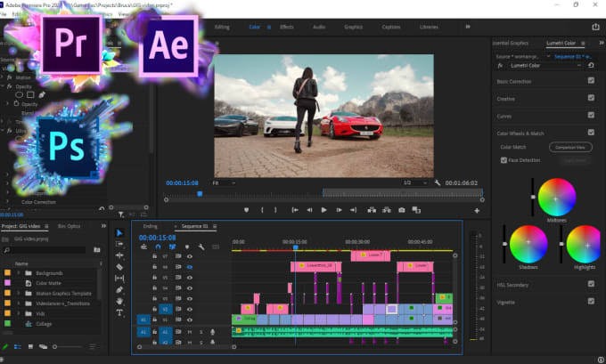This screenshot has height=364, width=606.
Task: Step forward one frame
Action: click(339, 210)
